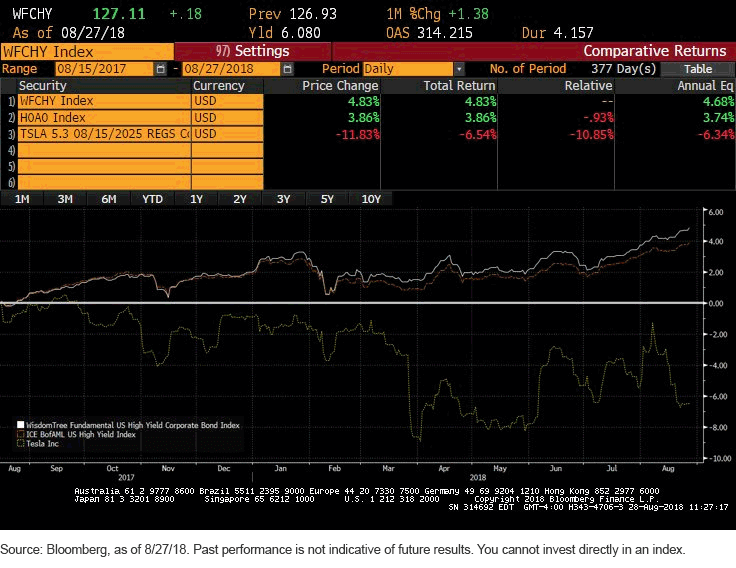736x568 pixels.
Task: Click Security column header
Action: pyautogui.click(x=43, y=85)
